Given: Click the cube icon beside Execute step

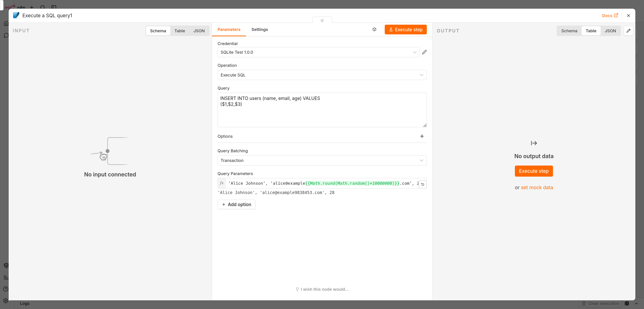Looking at the screenshot, I should click(x=374, y=30).
